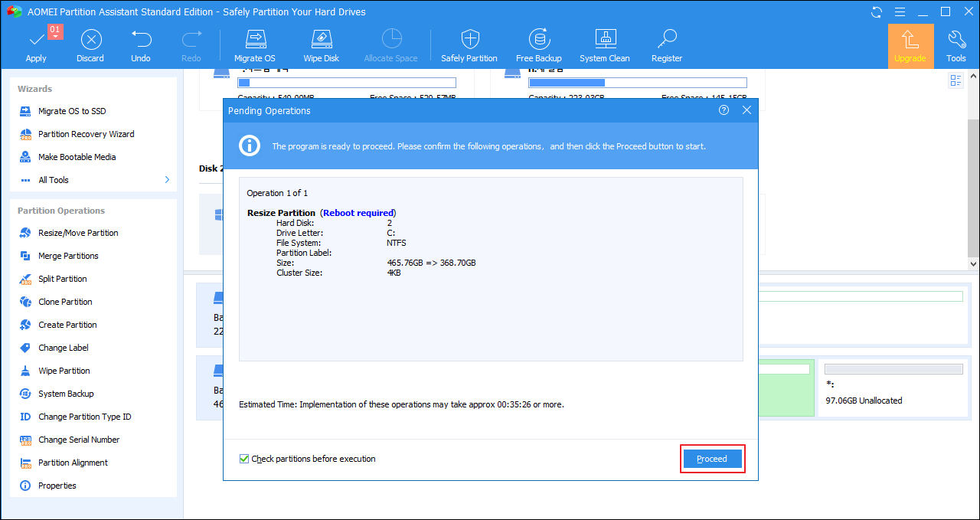Discard pending operations
This screenshot has height=520, width=980.
(x=90, y=46)
